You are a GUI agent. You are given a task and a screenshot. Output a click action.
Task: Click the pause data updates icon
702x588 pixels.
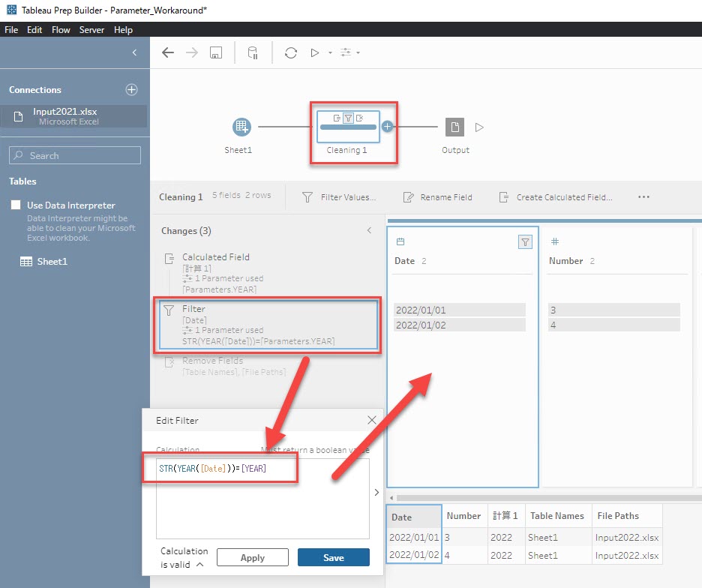(253, 52)
